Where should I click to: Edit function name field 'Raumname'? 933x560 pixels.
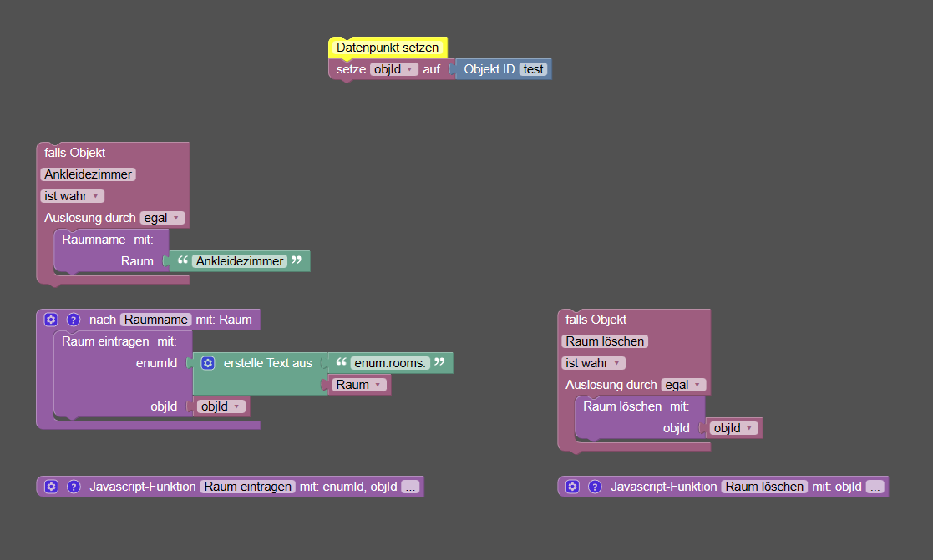tap(156, 320)
